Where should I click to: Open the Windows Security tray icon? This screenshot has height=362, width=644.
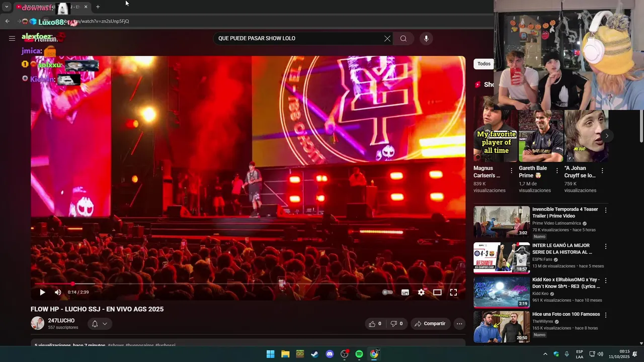(556, 354)
